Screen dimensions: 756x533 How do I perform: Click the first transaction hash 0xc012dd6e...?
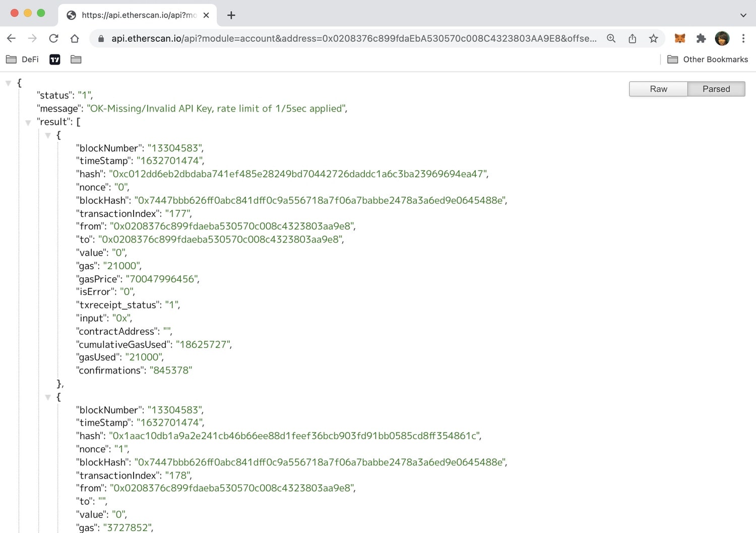click(x=298, y=174)
